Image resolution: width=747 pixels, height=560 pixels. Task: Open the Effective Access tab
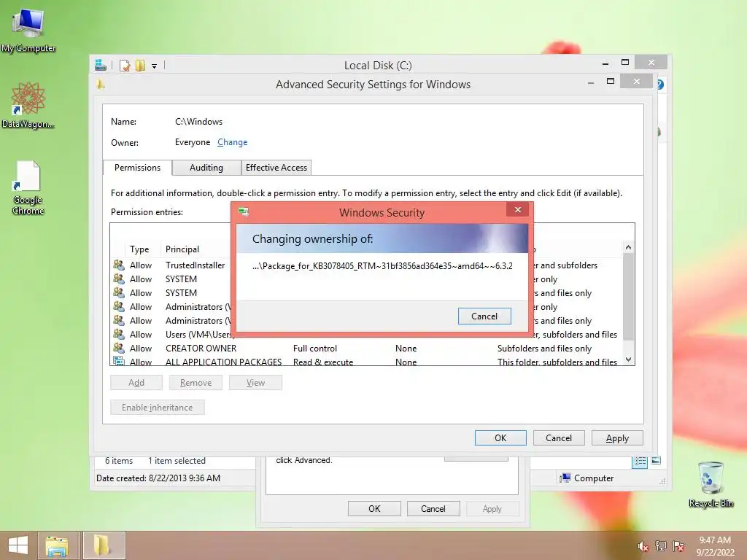(276, 168)
